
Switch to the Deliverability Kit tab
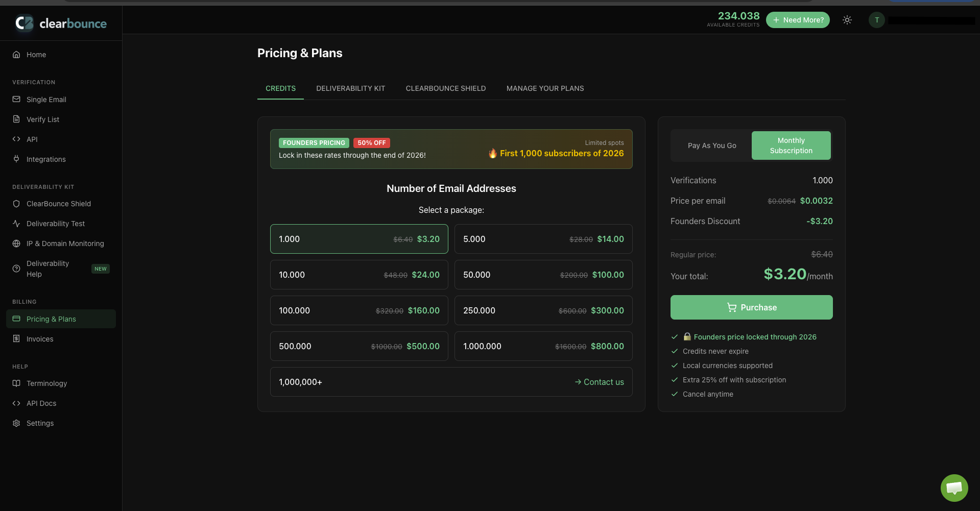(350, 88)
